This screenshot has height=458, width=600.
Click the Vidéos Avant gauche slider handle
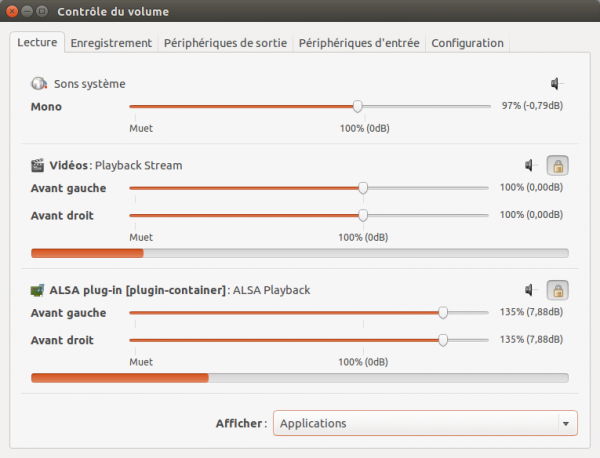[x=363, y=188]
